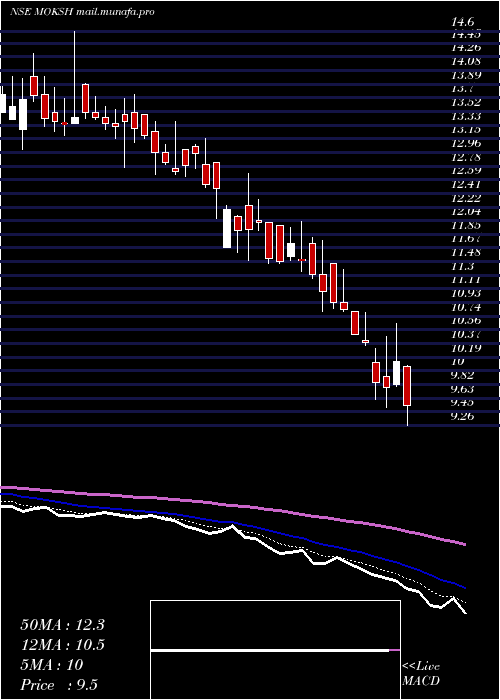Click the 11.48 price axis label

[x=466, y=252]
